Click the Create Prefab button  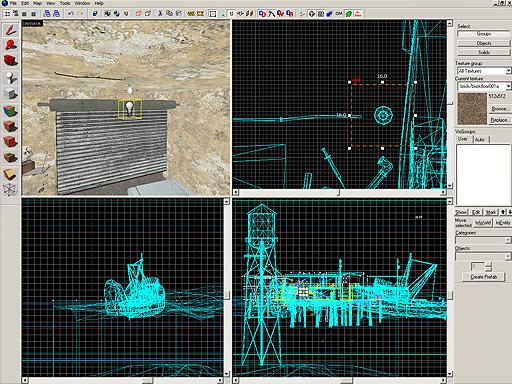pyautogui.click(x=484, y=277)
